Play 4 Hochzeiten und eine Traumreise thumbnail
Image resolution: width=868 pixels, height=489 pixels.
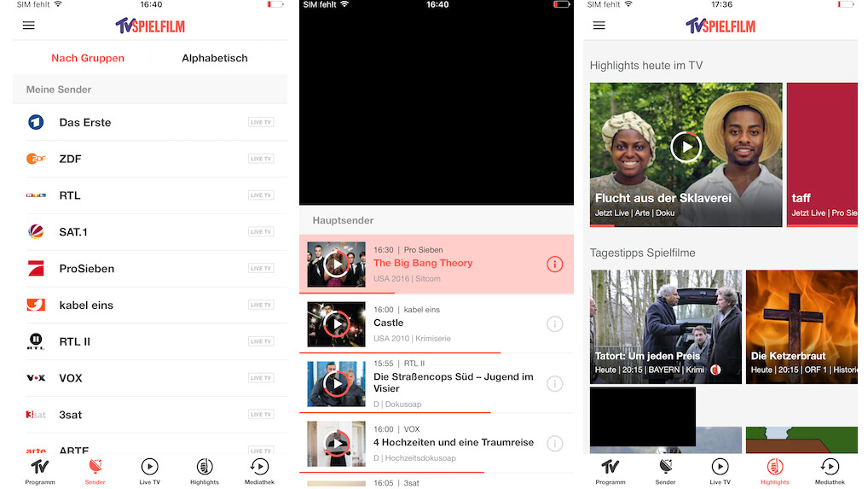click(x=337, y=444)
